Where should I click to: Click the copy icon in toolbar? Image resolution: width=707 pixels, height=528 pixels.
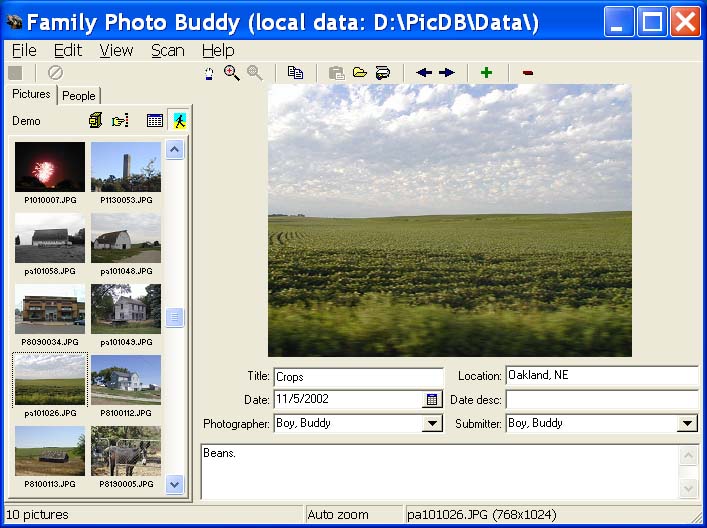tap(295, 73)
